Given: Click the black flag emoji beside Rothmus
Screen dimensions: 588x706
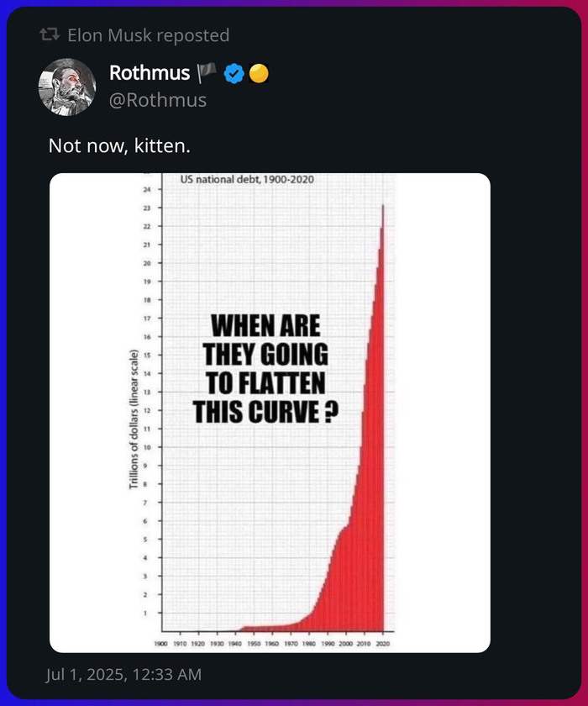Looking at the screenshot, I should (x=207, y=73).
